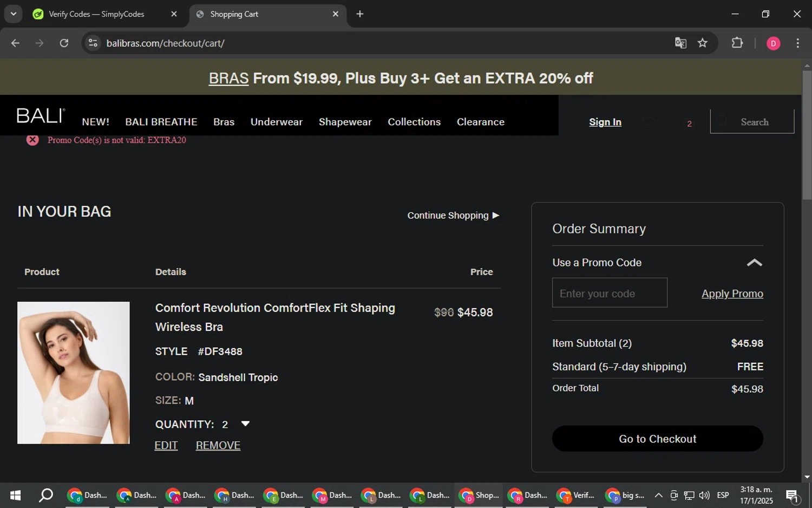Open the ESP language indicator

coord(723,495)
